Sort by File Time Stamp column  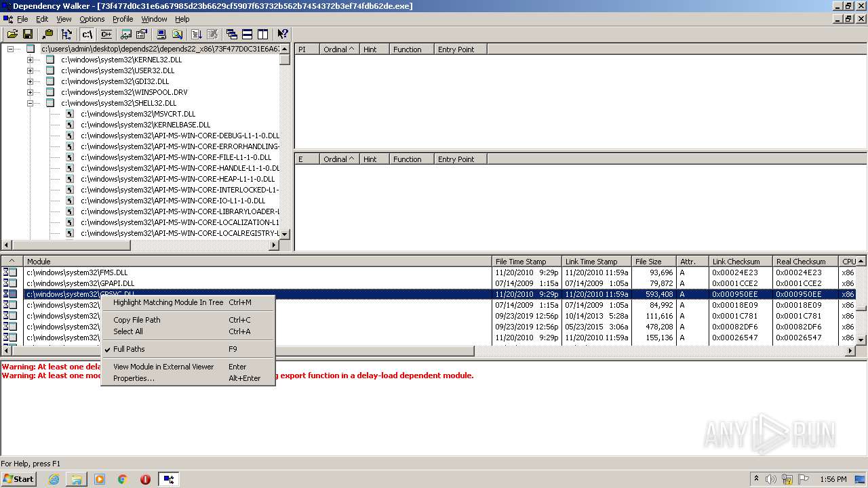pyautogui.click(x=527, y=262)
